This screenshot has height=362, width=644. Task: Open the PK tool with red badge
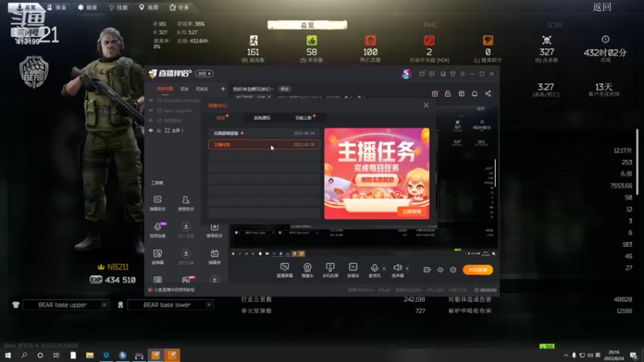pos(187,279)
